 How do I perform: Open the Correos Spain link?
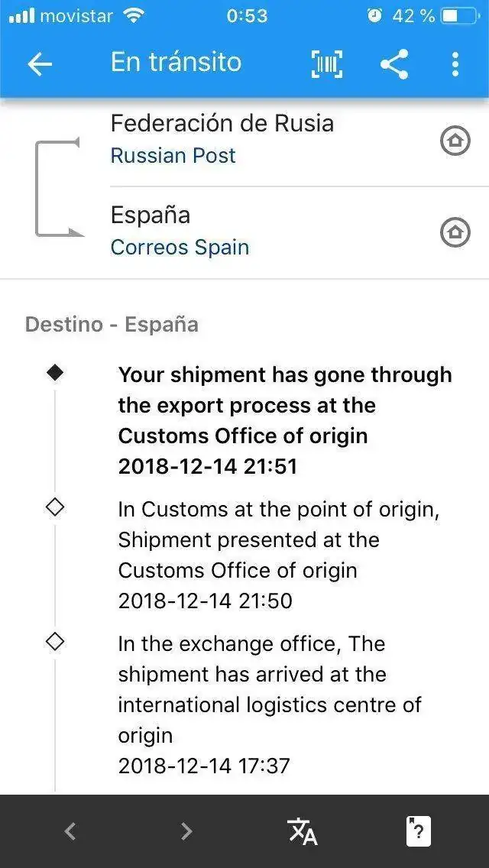pos(180,247)
